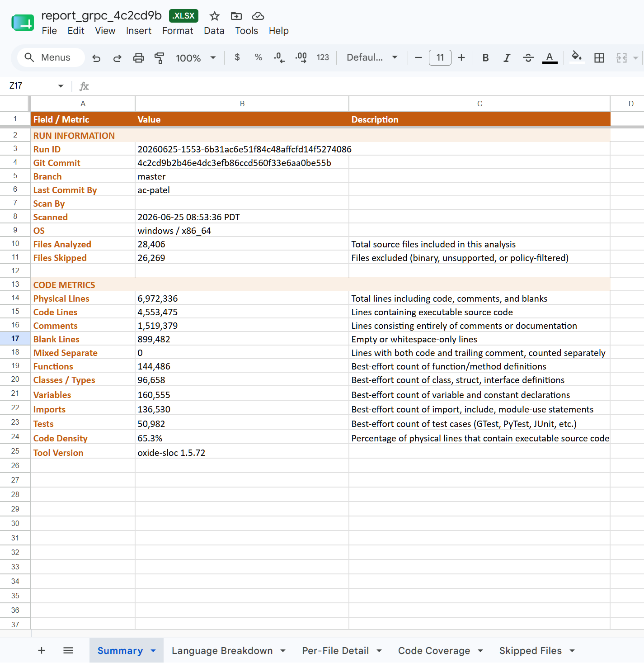The width and height of the screenshot is (644, 663).
Task: Open the Per-File Detail tab dropdown arrow
Action: point(379,651)
